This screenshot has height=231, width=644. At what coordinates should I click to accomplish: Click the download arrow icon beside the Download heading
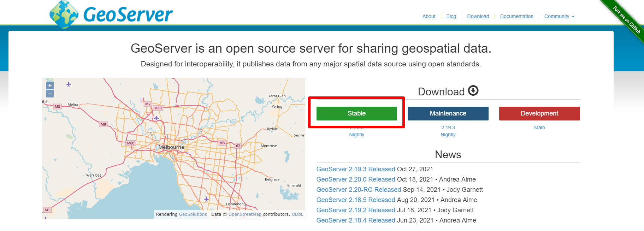(x=473, y=91)
